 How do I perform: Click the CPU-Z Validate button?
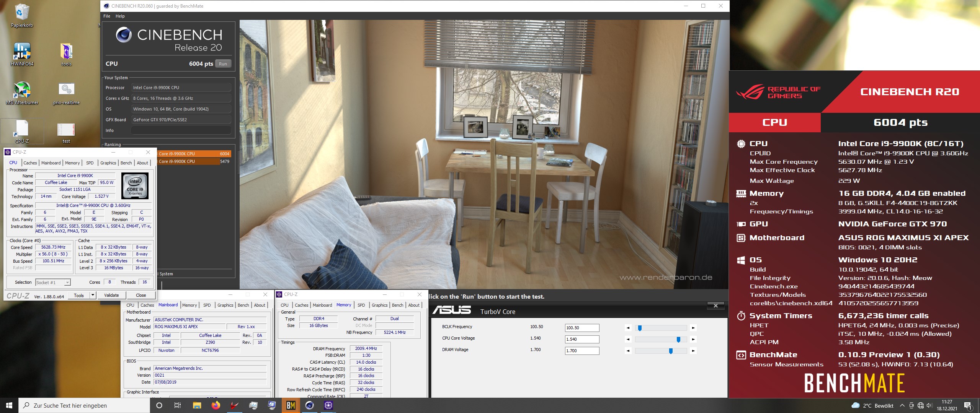[111, 295]
